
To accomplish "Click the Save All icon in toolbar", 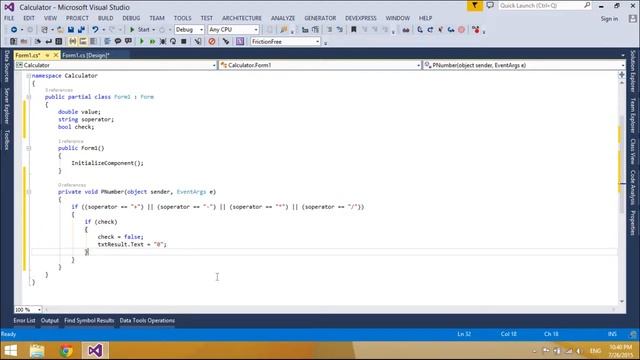I will [x=81, y=30].
